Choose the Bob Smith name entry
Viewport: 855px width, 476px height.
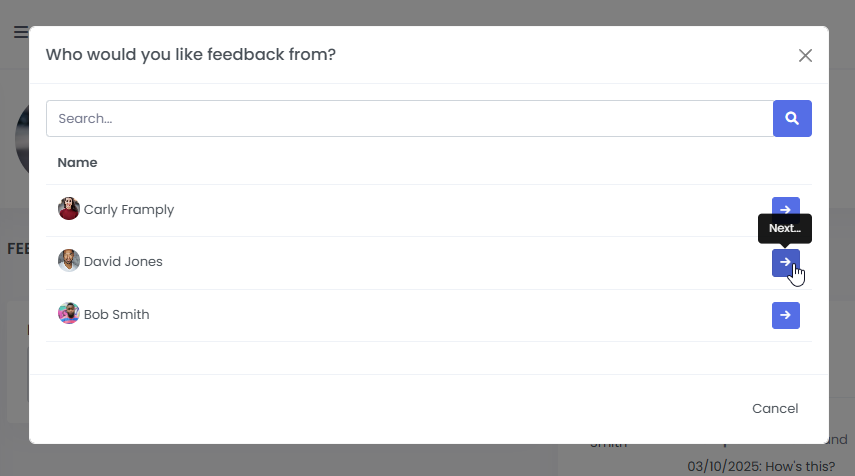(x=117, y=315)
